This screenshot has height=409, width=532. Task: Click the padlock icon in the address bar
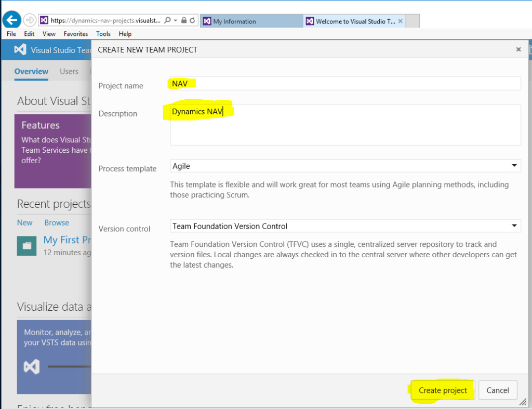(x=184, y=20)
